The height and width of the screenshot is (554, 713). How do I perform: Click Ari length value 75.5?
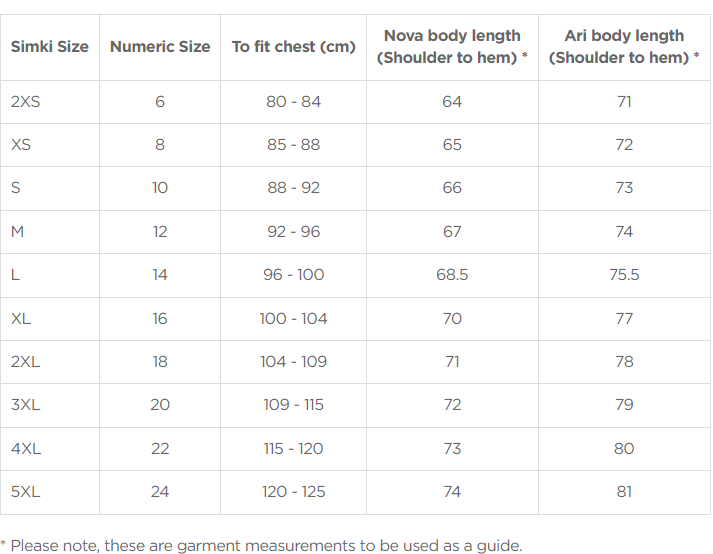(x=624, y=275)
